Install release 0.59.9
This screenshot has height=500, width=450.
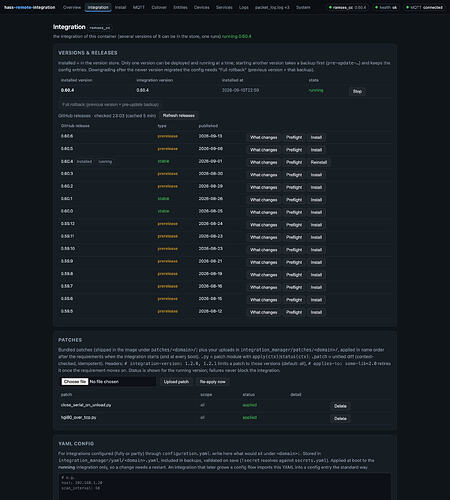[316, 262]
